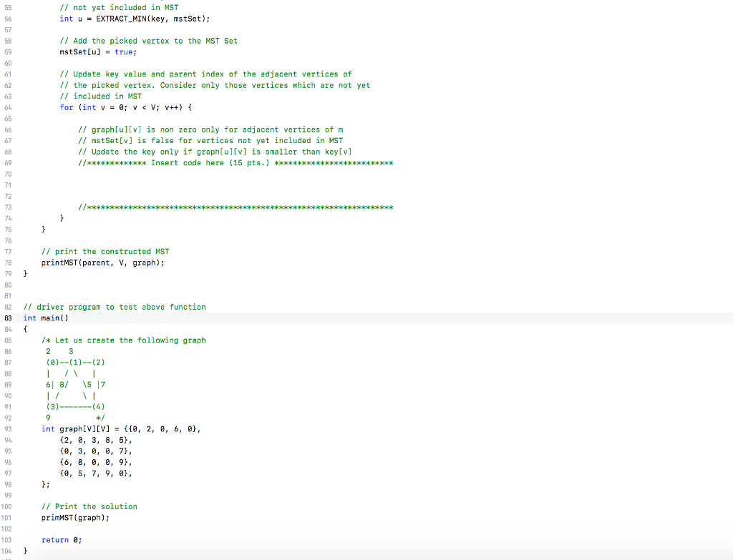Click line number 83 next to int main()

[x=8, y=318]
